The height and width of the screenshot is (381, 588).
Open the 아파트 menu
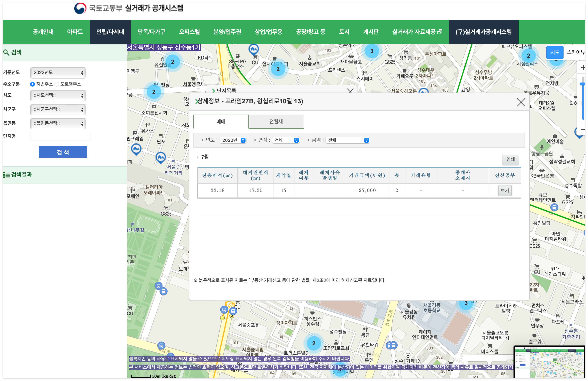click(75, 32)
